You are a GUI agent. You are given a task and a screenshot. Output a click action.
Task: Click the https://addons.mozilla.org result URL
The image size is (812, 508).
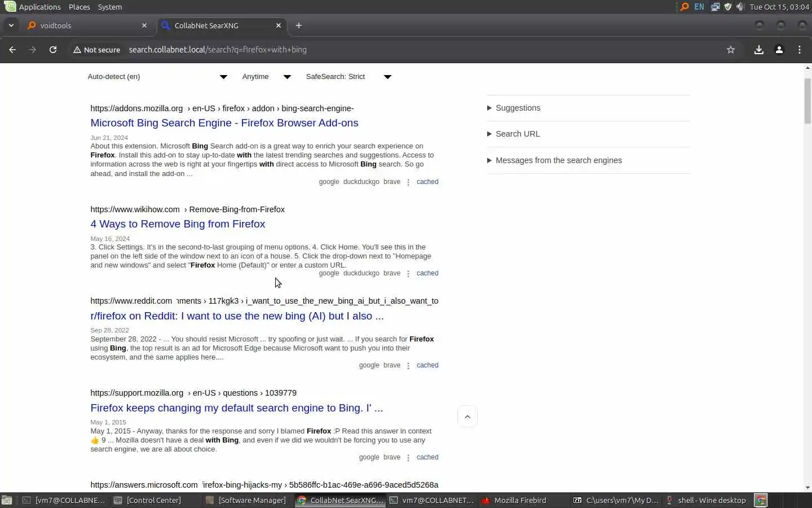[x=222, y=108]
